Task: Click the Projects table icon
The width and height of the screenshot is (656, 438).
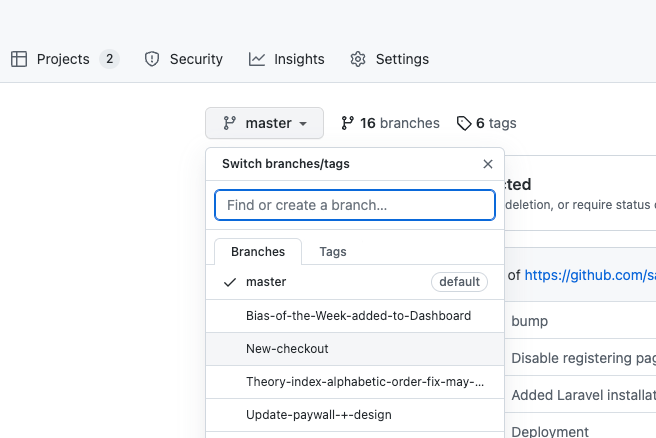Action: [x=19, y=59]
